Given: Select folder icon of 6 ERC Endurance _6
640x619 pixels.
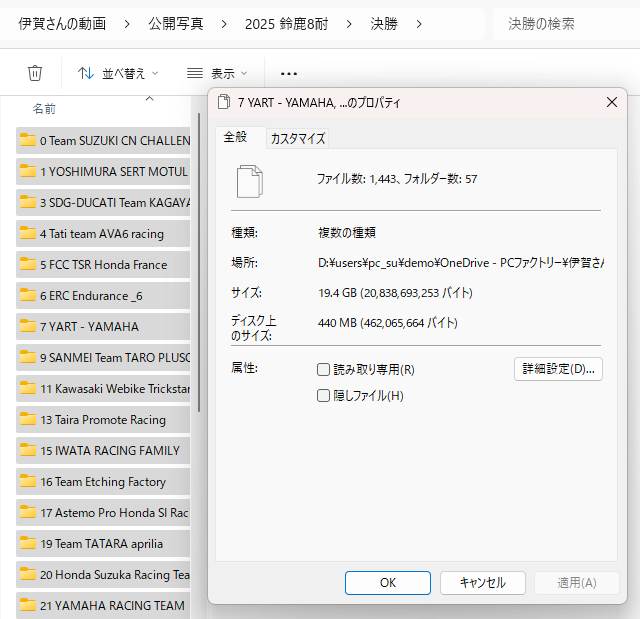Looking at the screenshot, I should tap(28, 295).
